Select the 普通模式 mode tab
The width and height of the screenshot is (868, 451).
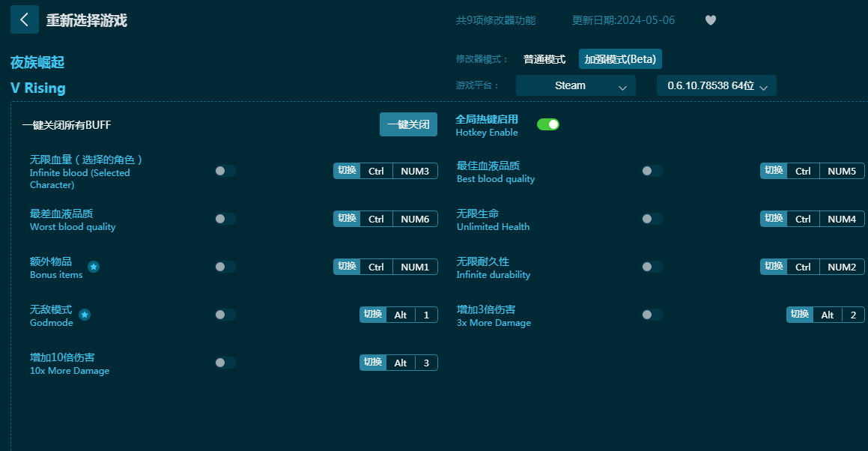tap(544, 59)
